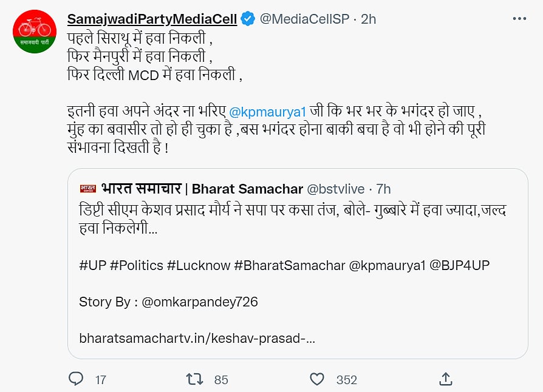Click the @MediaCellSP handle

point(304,19)
